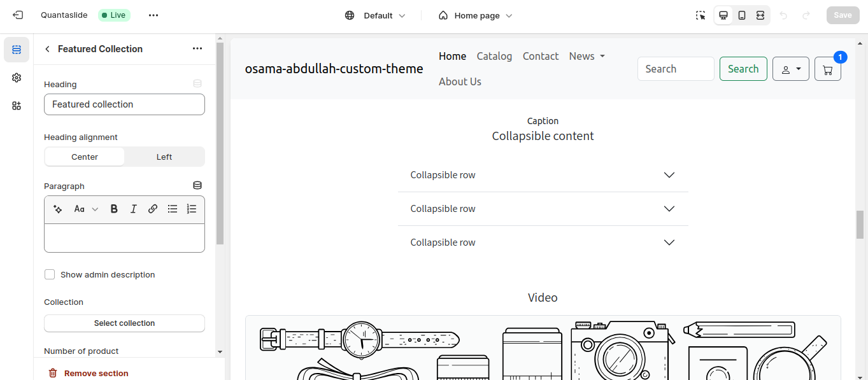Click the Heading text input field
Viewport: 868px width, 380px height.
(x=124, y=104)
